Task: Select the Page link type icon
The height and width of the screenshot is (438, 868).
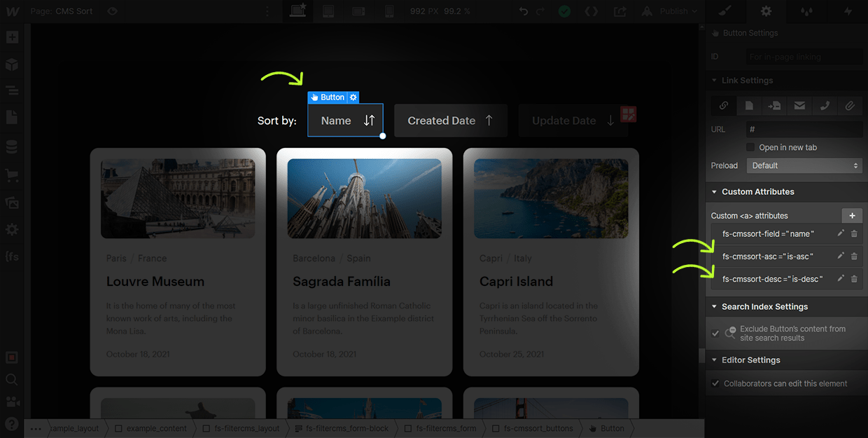Action: 749,106
